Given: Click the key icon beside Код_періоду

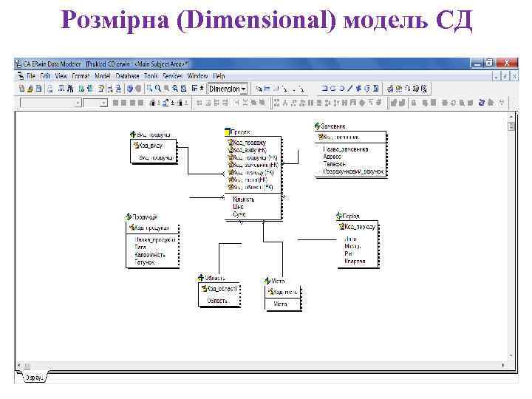Looking at the screenshot, I should (x=341, y=226).
